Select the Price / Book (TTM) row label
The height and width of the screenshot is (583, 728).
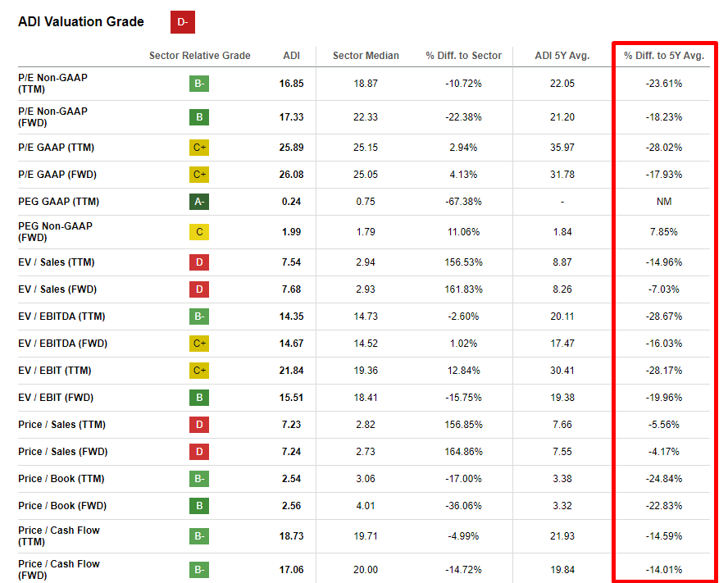pos(61,479)
